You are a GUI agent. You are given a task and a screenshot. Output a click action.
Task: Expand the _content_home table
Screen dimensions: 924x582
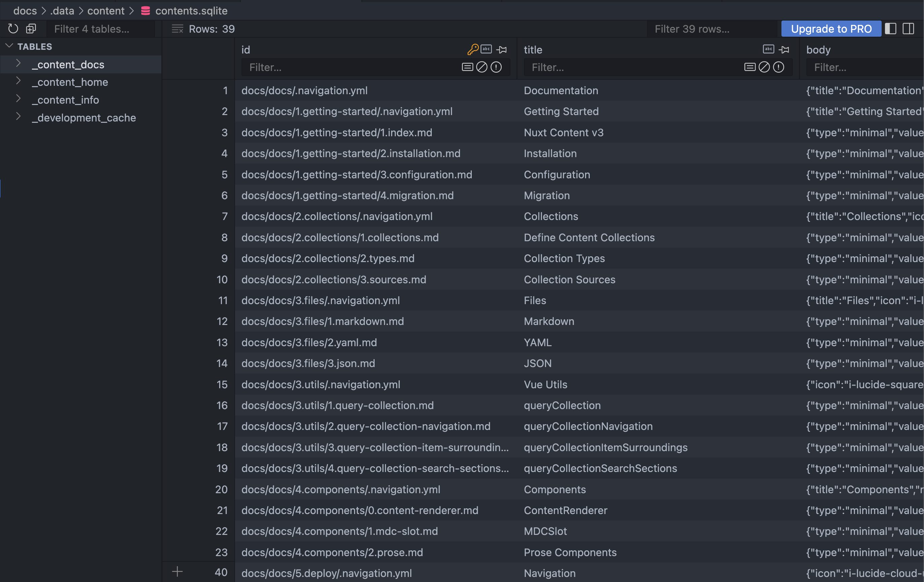18,81
